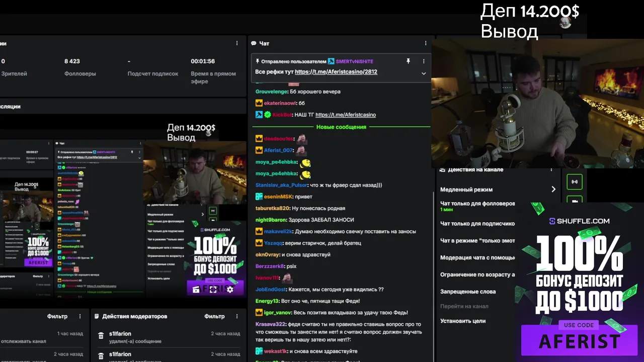Click trash icon in the 's1lfarion удалил(-а) сообщение' row
644x362 pixels.
coord(101,336)
